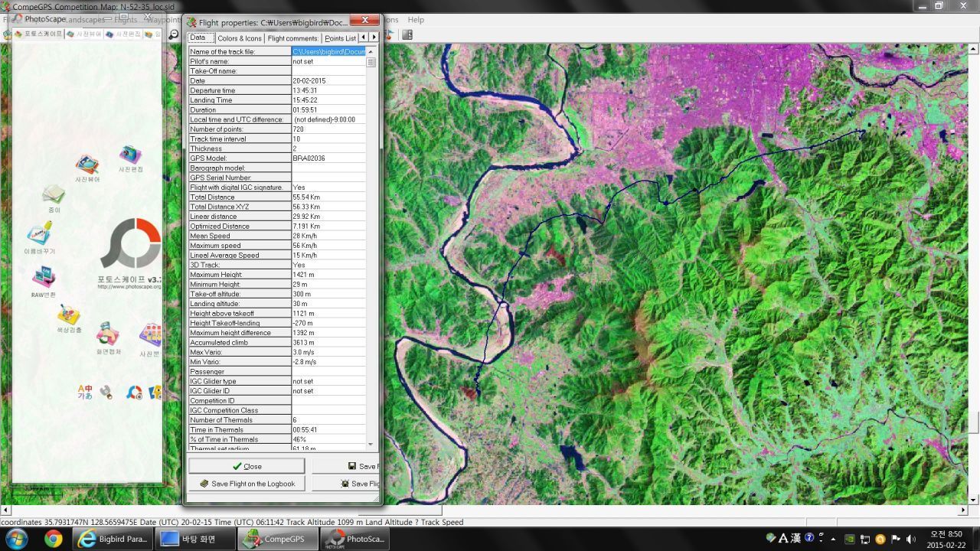980x551 pixels.
Task: Switch to the Colors & Icons tab
Action: [x=239, y=38]
